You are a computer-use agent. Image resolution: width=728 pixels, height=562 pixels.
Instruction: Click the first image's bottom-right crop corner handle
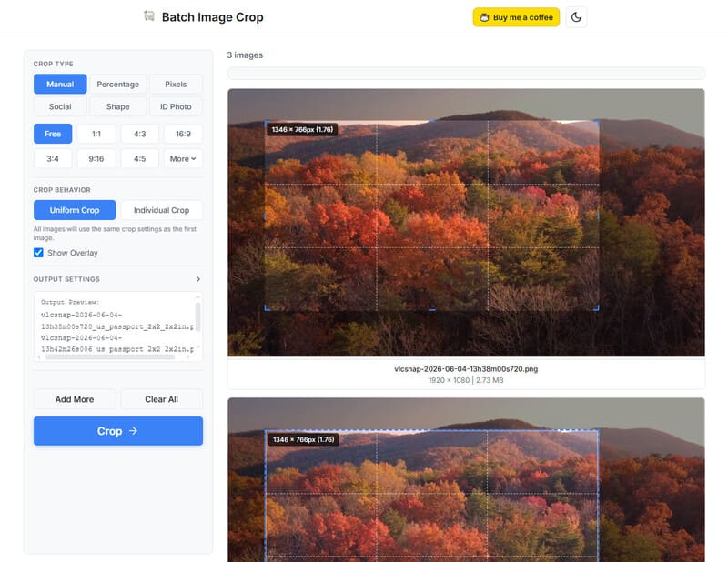pyautogui.click(x=598, y=308)
